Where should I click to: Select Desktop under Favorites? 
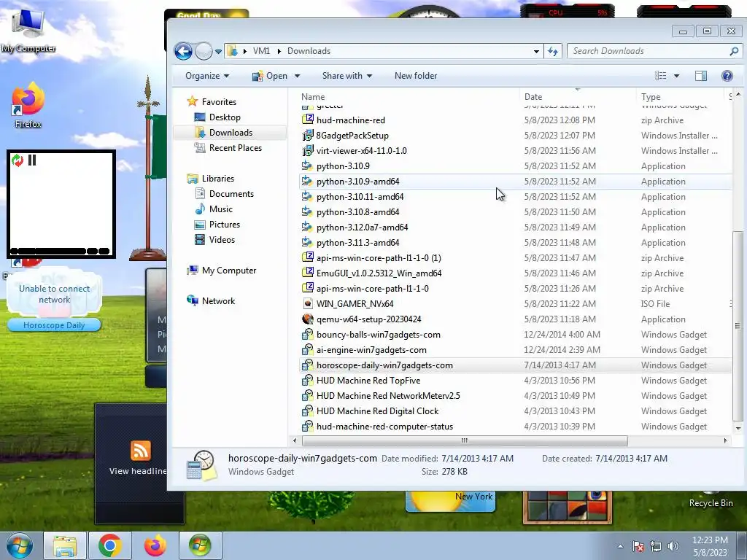coord(225,117)
